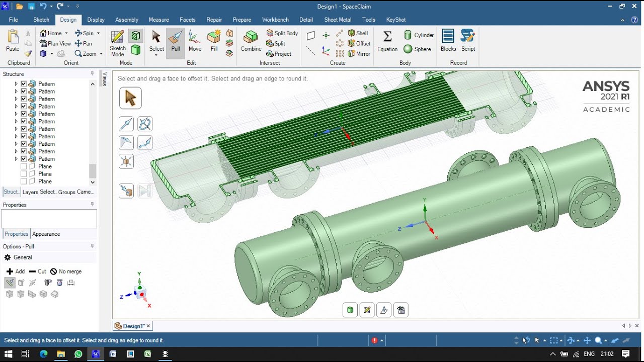This screenshot has height=362, width=644.
Task: Activate the Pan tool
Action: [x=84, y=43]
